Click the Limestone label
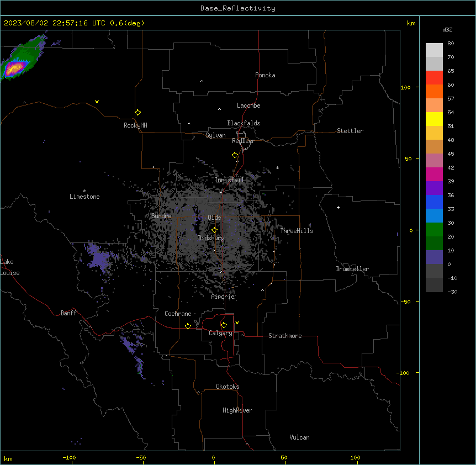476x465 pixels. click(84, 197)
